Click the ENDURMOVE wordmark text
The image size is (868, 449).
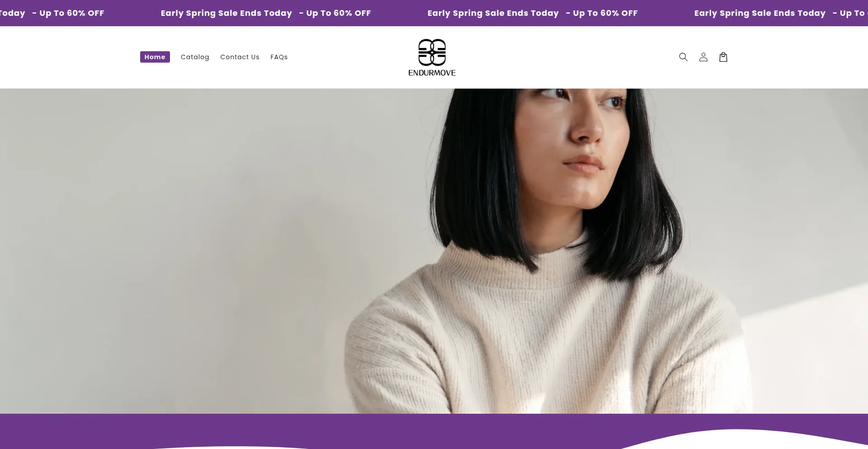click(432, 73)
